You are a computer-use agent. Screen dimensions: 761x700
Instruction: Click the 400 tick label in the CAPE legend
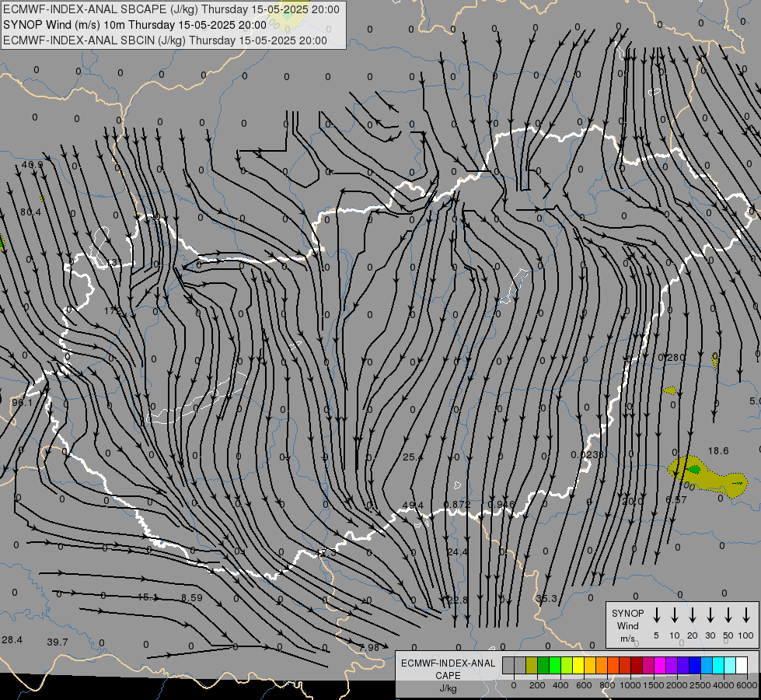(560, 685)
